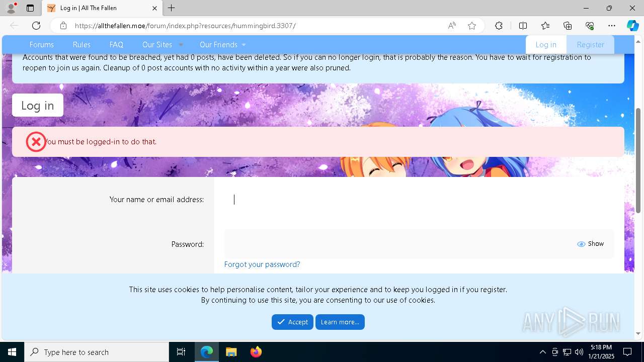Show hidden system tray icons
This screenshot has height=362, width=644.
(x=542, y=352)
